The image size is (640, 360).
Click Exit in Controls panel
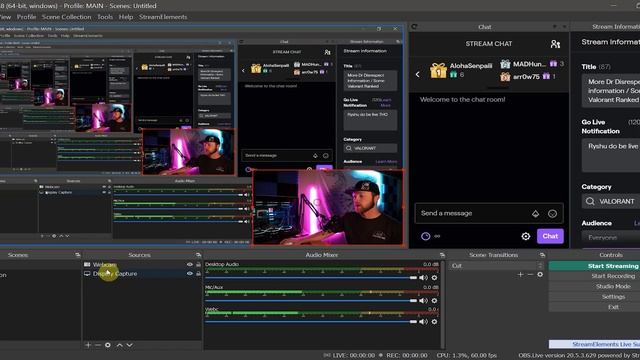(594, 307)
